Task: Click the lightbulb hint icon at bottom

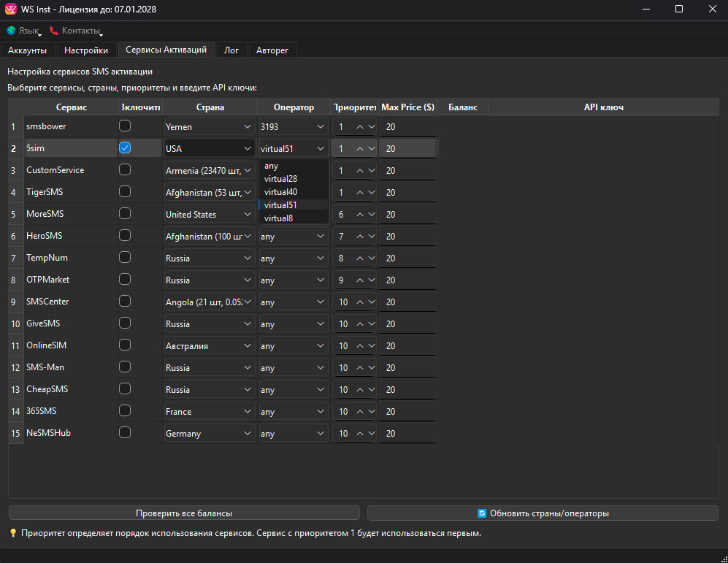Action: [x=12, y=533]
